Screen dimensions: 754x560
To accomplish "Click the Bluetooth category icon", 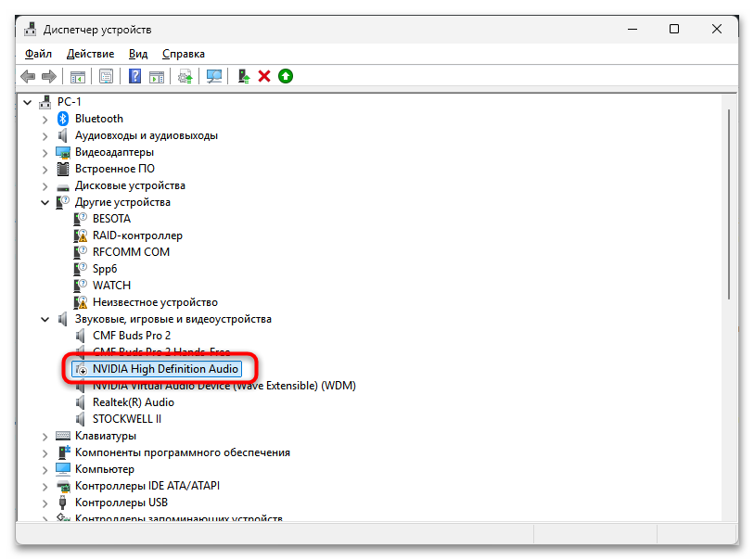I will (63, 119).
